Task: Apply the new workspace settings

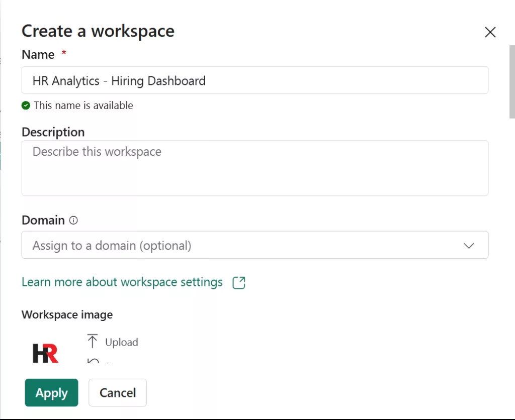Action: [x=52, y=393]
